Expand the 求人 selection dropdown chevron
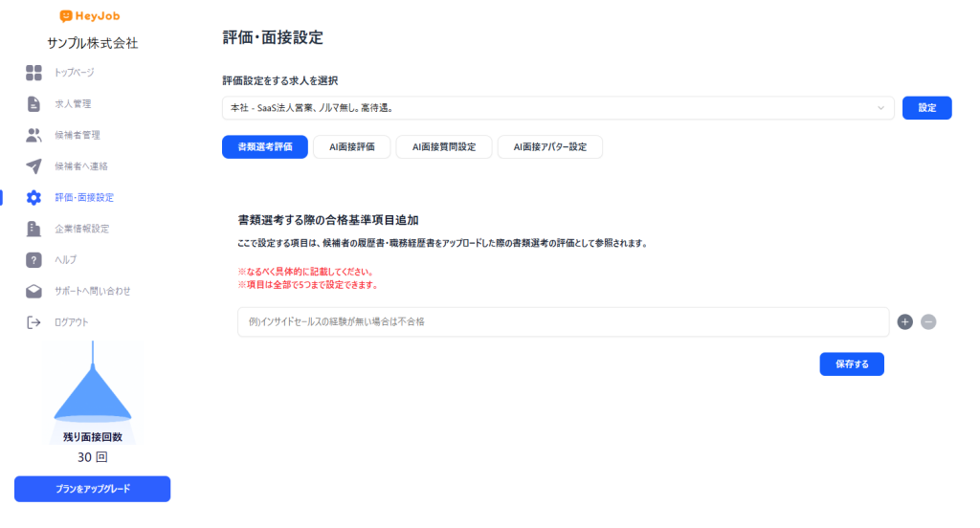 click(x=880, y=108)
